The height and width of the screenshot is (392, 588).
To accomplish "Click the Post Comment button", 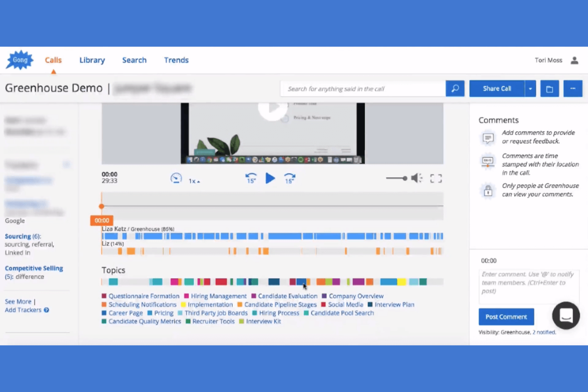I will pyautogui.click(x=506, y=317).
